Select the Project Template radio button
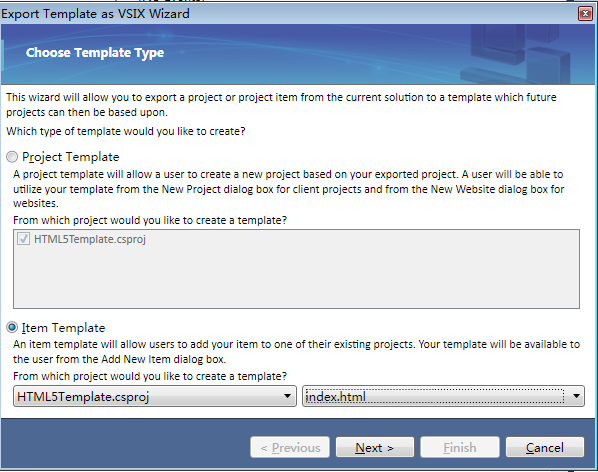The width and height of the screenshot is (598, 472). 12,157
